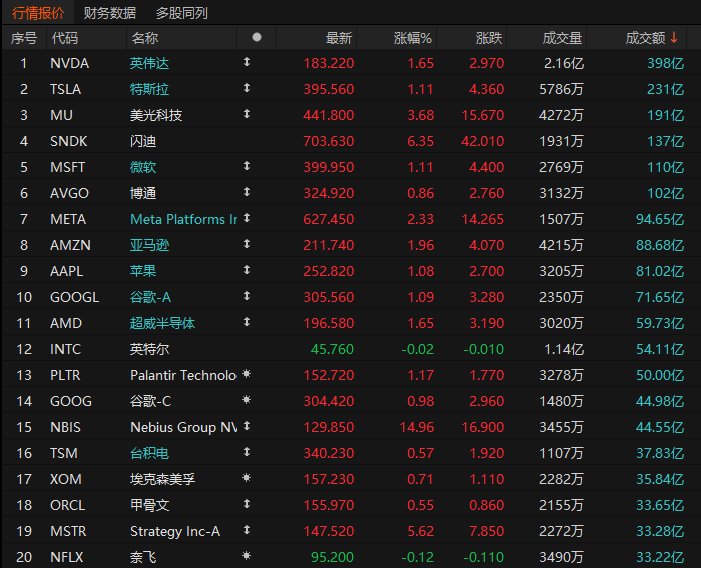Click the up-down arrow icon in MU row

(247, 114)
